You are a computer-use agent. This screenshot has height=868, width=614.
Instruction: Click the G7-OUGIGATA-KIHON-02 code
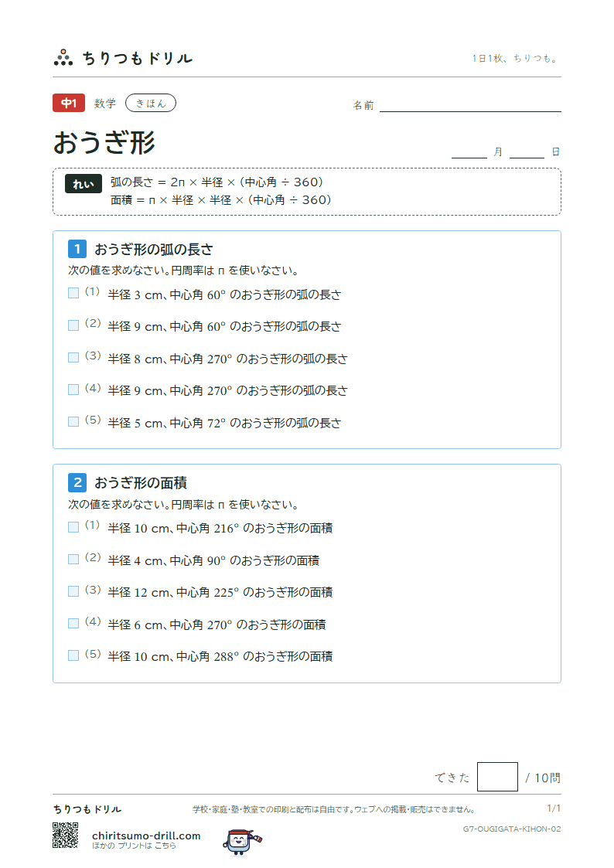pyautogui.click(x=512, y=829)
